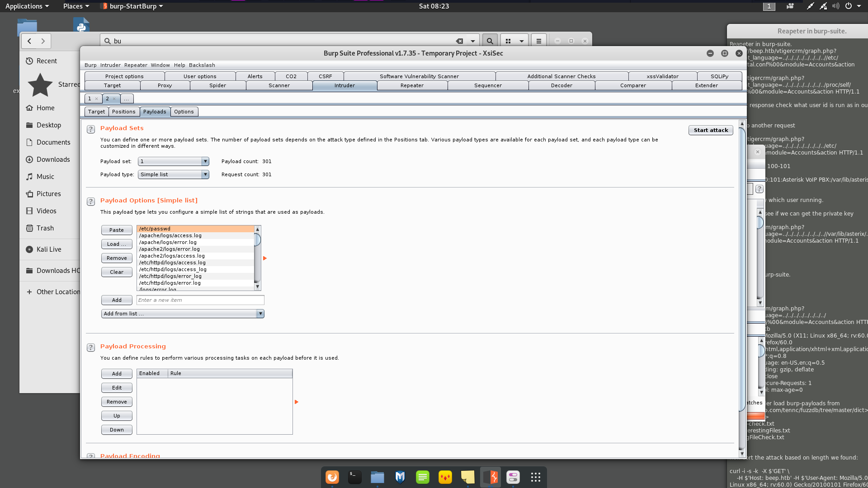The width and height of the screenshot is (868, 488).
Task: Open the volume control in top bar
Action: pos(835,6)
